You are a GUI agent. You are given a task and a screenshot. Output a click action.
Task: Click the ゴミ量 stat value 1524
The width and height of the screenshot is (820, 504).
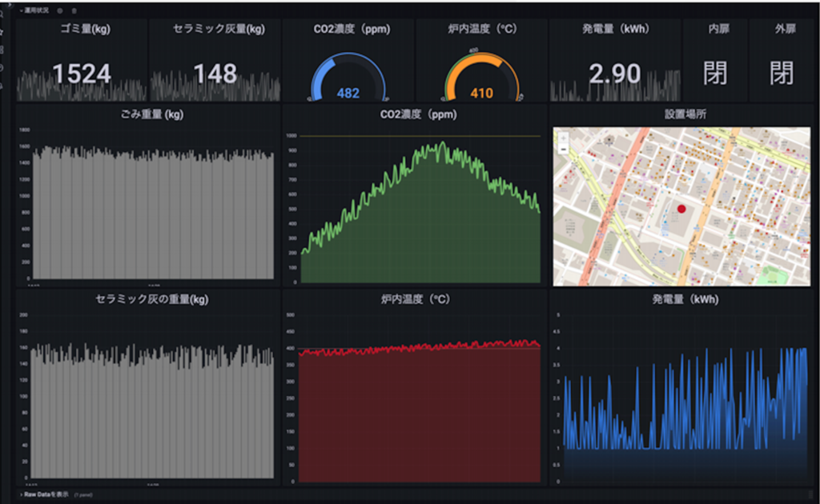tap(82, 74)
